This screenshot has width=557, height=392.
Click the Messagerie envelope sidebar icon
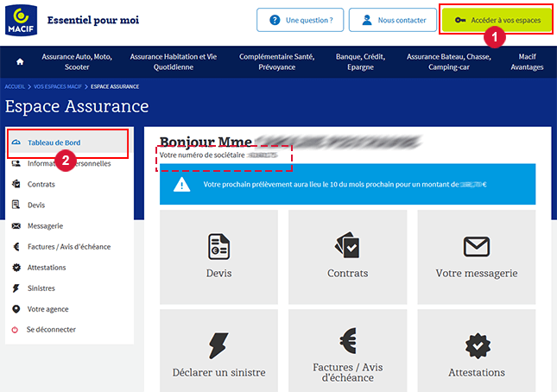[x=16, y=226]
